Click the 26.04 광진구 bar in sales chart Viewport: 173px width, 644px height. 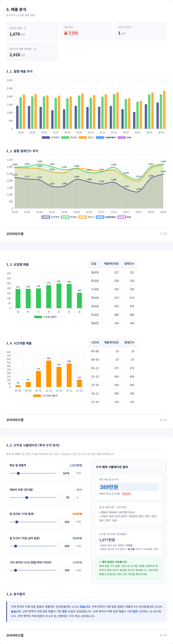[x=164, y=110]
